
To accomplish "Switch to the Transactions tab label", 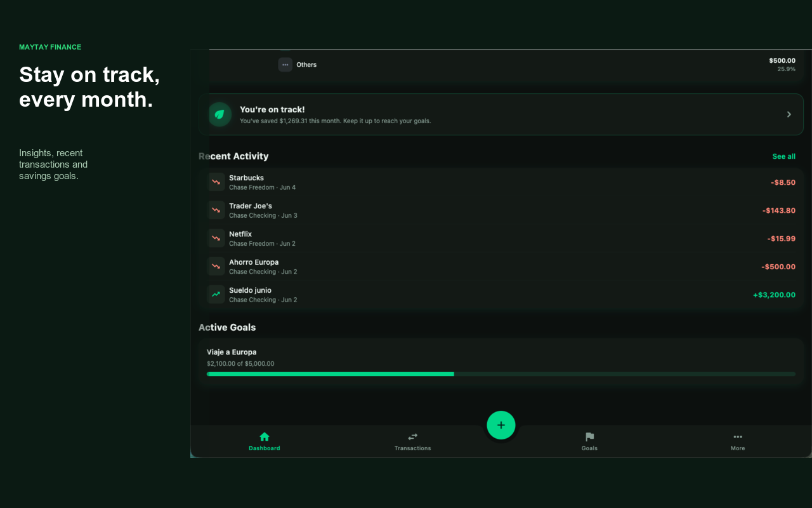I will [413, 448].
